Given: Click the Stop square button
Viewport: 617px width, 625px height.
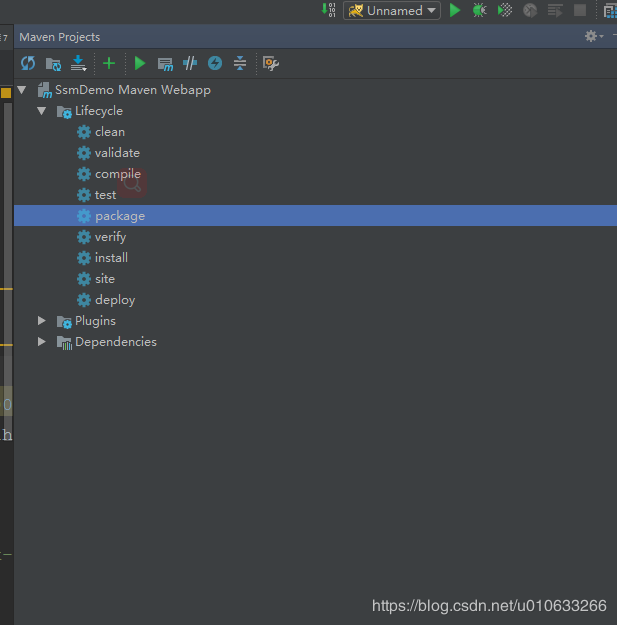Looking at the screenshot, I should point(580,10).
